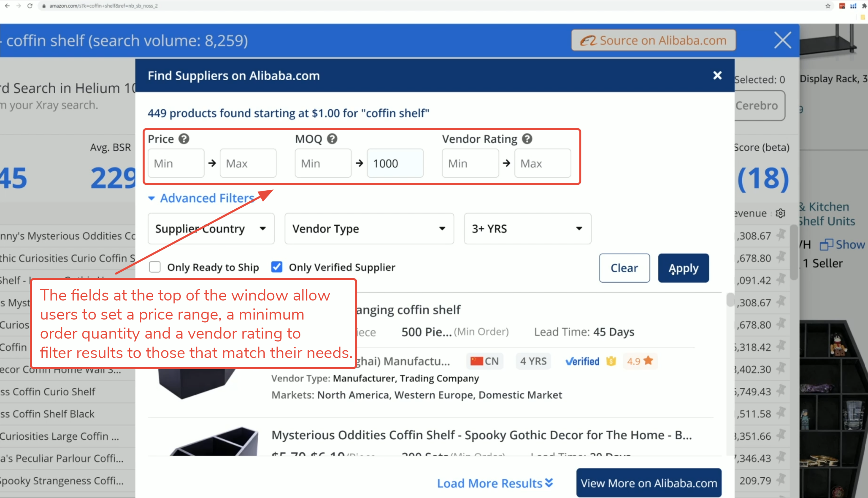Click the Vendor Rating help icon
The image size is (868, 498).
tap(527, 139)
